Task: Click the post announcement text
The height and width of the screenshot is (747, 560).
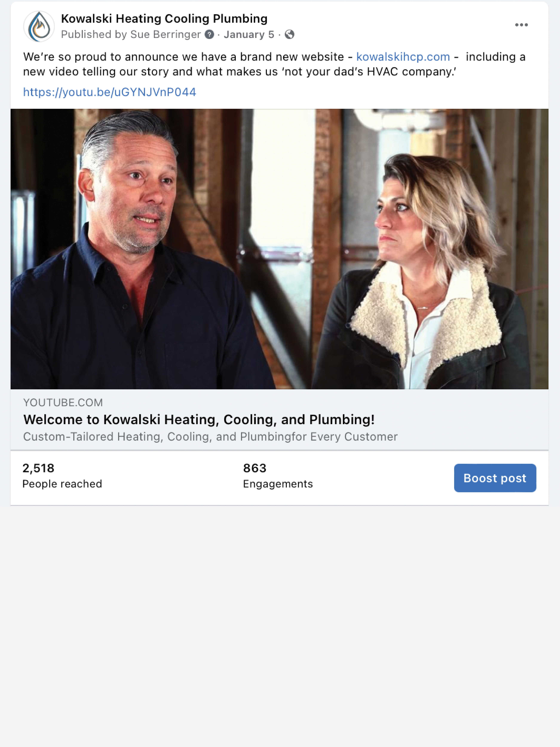Action: (274, 64)
